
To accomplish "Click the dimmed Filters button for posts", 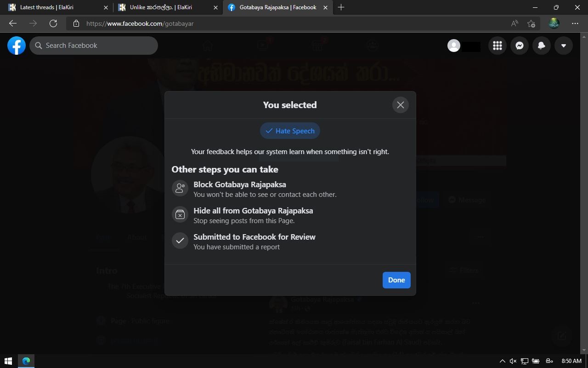I will (x=464, y=270).
